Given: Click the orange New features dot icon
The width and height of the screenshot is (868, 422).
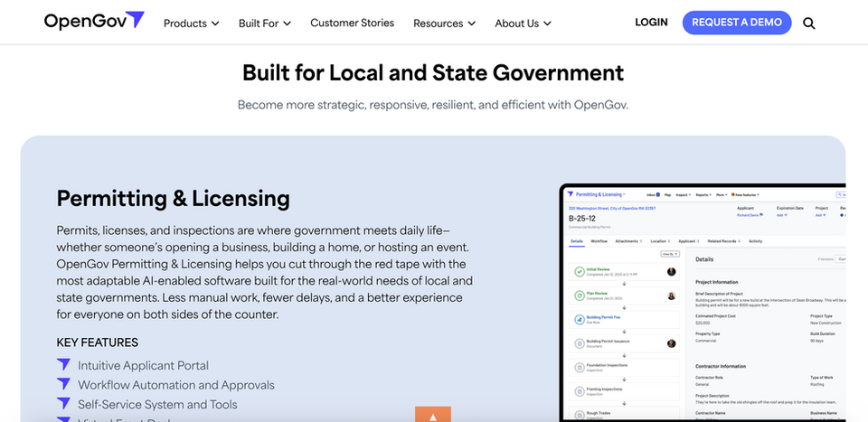Looking at the screenshot, I should [x=733, y=194].
